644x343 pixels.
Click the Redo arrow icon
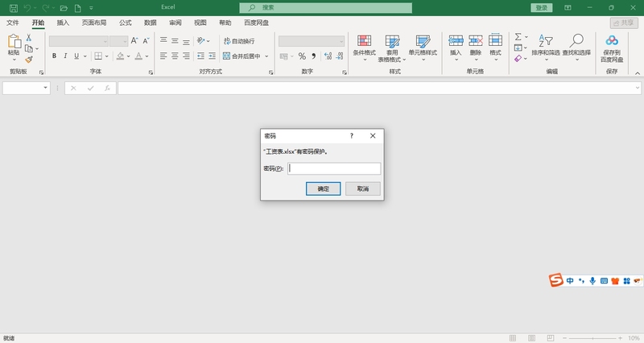click(x=46, y=8)
